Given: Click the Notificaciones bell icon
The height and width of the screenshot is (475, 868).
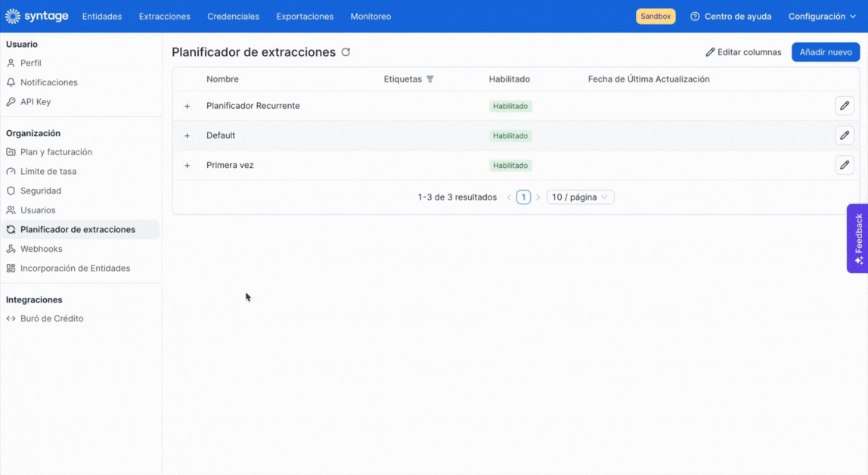Looking at the screenshot, I should tap(11, 82).
